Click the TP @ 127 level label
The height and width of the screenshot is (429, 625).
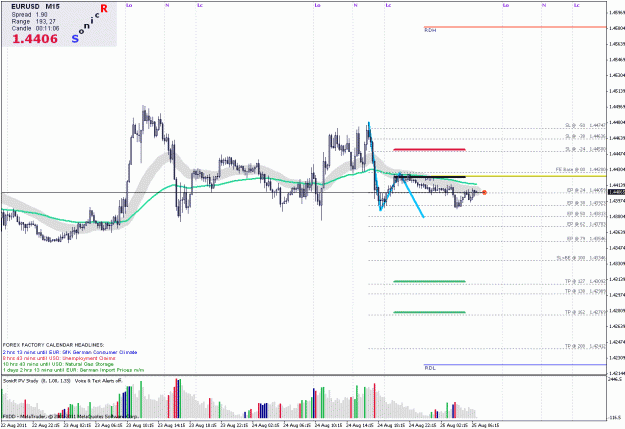coord(585,281)
